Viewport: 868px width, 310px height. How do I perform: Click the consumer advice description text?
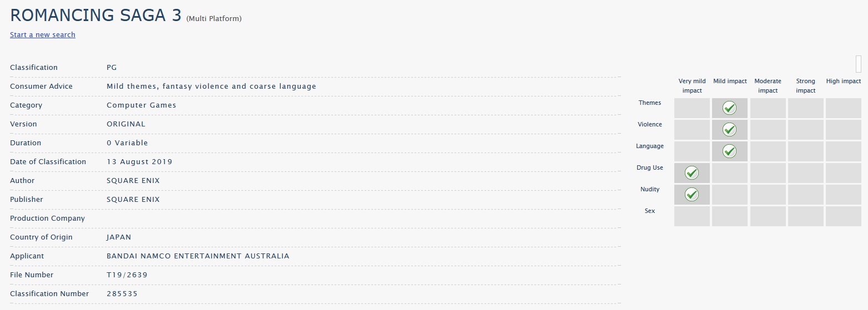click(211, 87)
